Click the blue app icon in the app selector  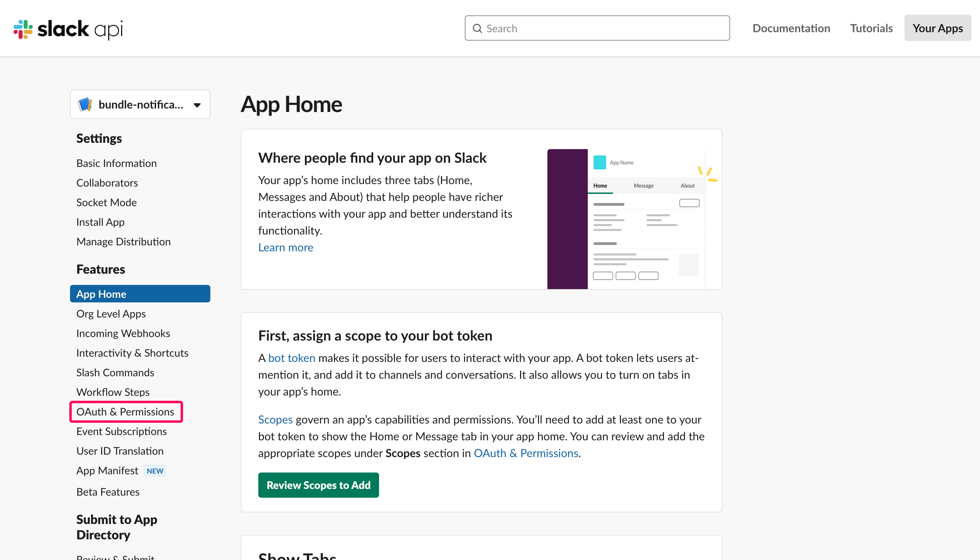pyautogui.click(x=85, y=104)
